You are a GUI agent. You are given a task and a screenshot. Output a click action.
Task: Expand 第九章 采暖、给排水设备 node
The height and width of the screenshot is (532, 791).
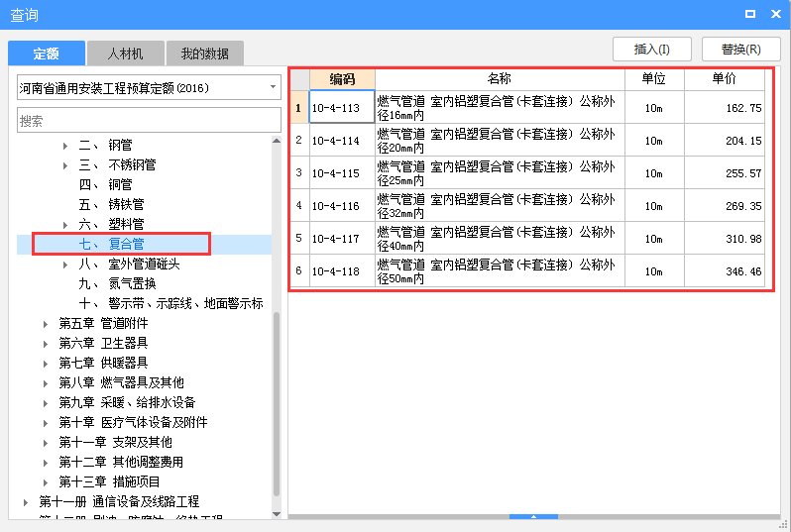(x=46, y=403)
